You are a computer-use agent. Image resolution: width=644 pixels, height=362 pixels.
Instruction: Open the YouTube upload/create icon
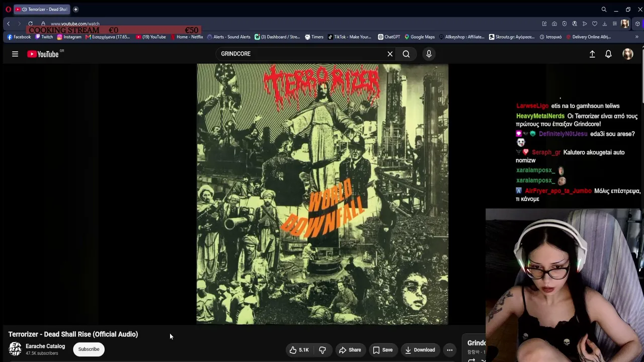[x=592, y=54]
